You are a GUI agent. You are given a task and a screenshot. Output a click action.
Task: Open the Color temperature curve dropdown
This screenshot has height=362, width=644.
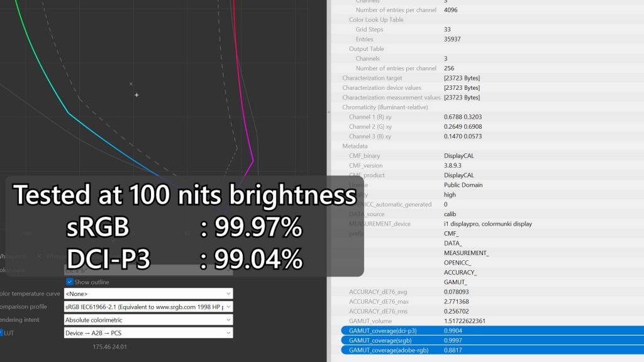pyautogui.click(x=148, y=293)
